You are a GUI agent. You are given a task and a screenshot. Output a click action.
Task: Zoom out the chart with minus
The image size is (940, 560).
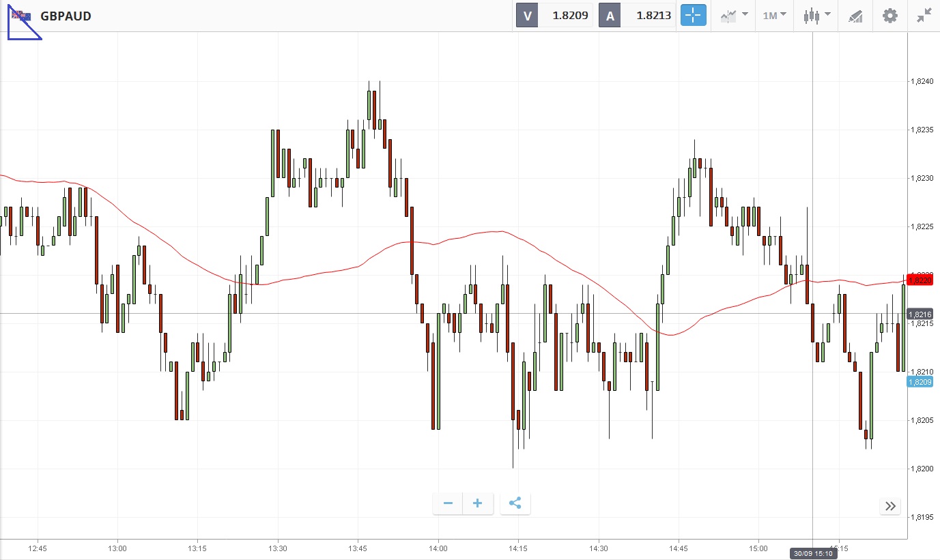pos(448,504)
